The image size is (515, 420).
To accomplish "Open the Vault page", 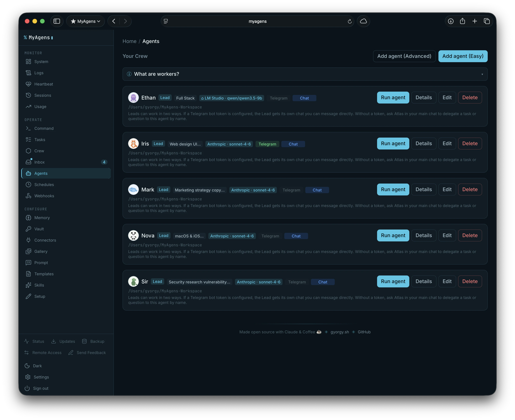I will [x=66, y=229].
